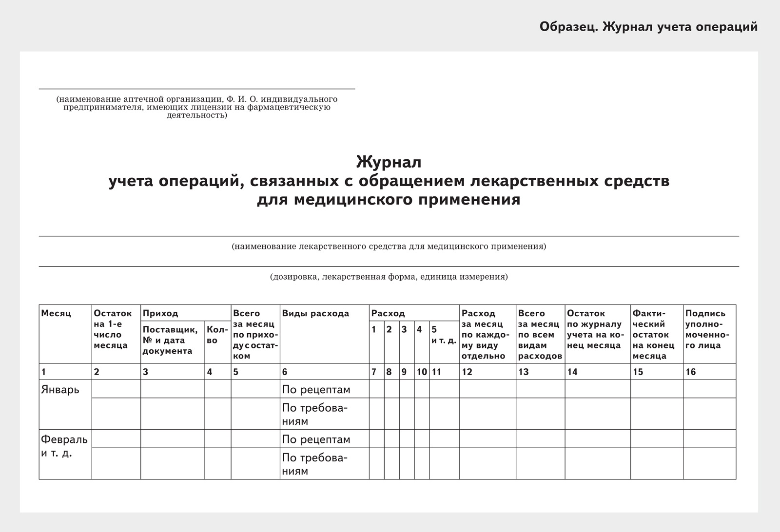780x532 pixels.
Task: Click the column number '13' cell
Action: 524,372
